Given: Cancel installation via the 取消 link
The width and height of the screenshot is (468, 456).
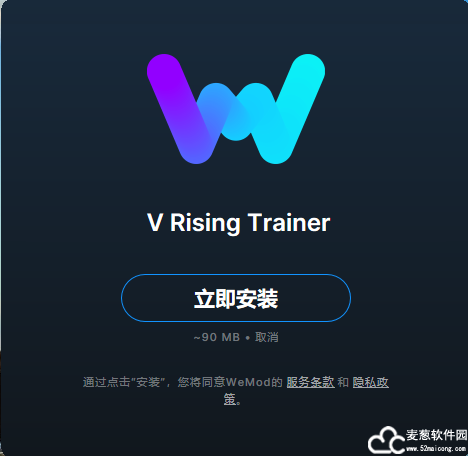Looking at the screenshot, I should pyautogui.click(x=267, y=337).
